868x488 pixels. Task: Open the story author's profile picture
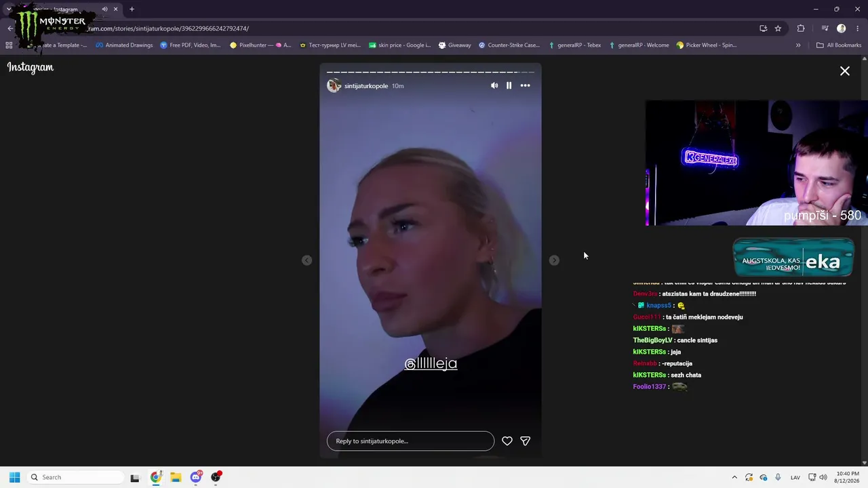coord(334,85)
